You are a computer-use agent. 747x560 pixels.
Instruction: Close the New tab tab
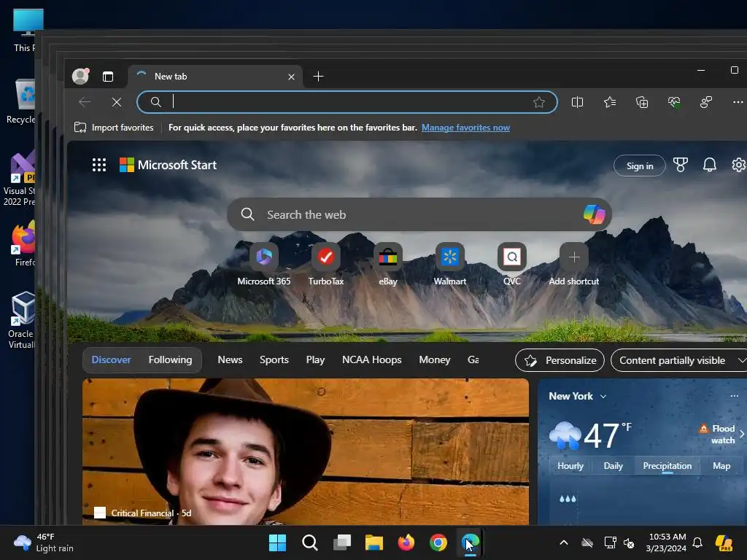coord(292,77)
